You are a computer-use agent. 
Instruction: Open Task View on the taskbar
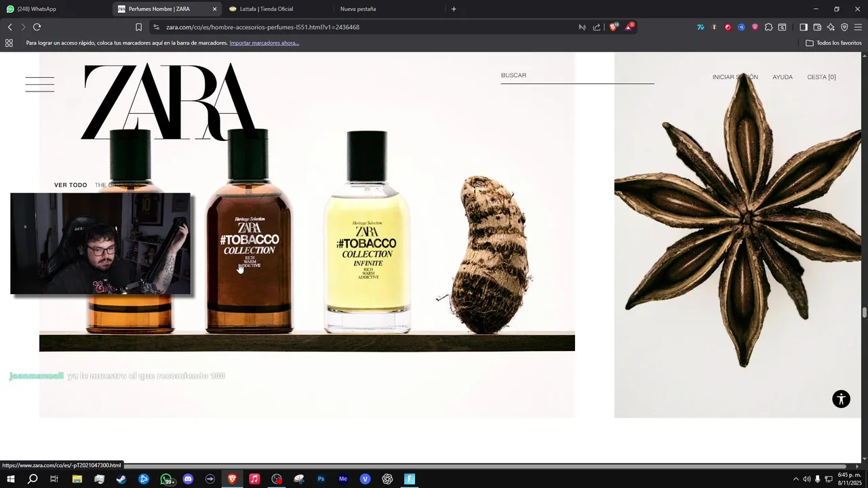pos(55,479)
